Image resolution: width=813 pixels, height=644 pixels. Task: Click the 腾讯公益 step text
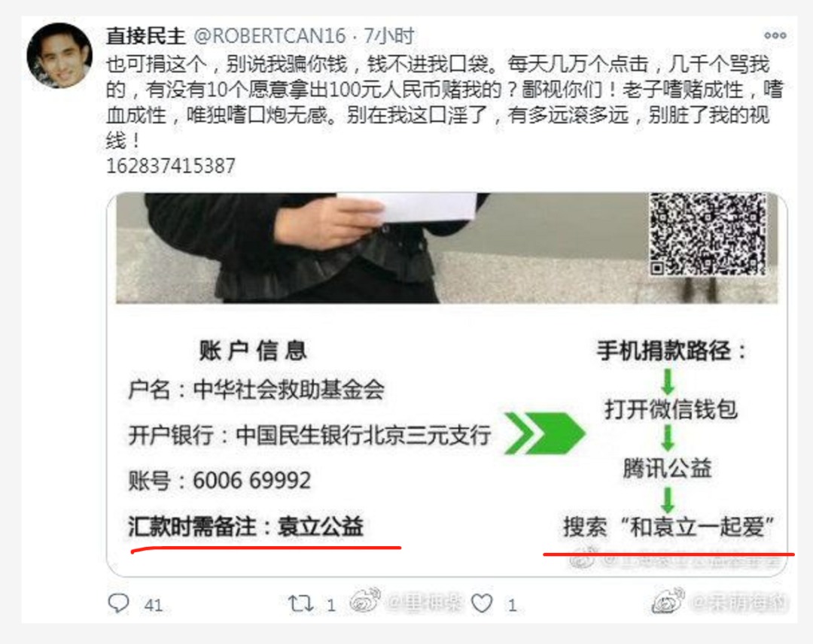coord(667,469)
